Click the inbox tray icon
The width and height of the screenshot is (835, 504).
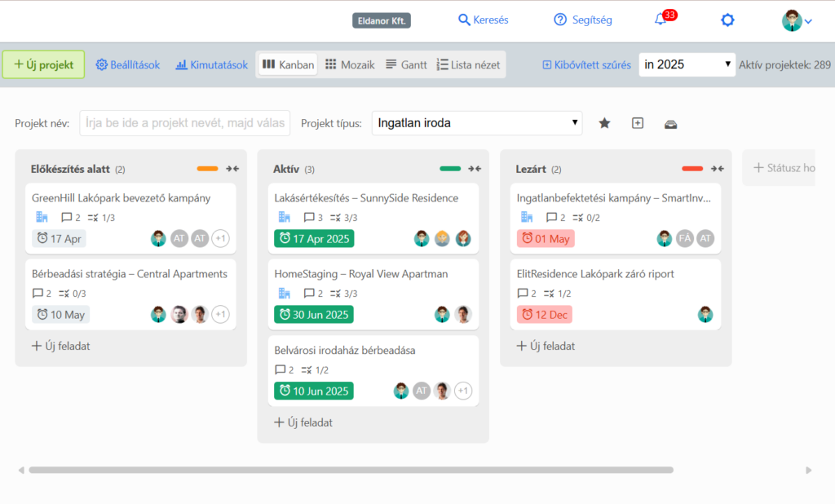pyautogui.click(x=670, y=124)
